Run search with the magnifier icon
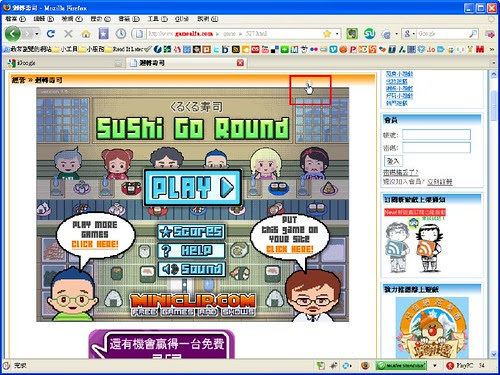Screen dimensions: 500x375 click(x=473, y=34)
